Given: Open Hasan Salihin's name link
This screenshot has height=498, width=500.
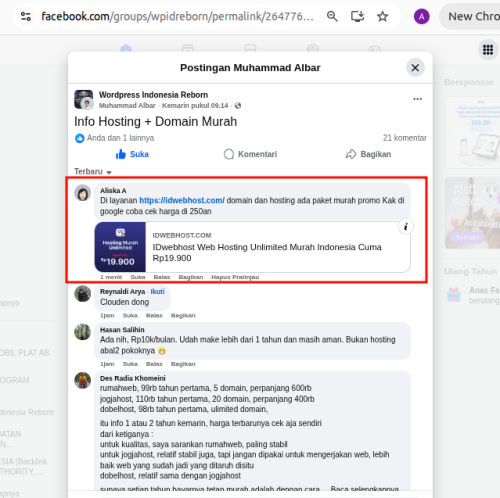Looking at the screenshot, I should coord(122,330).
